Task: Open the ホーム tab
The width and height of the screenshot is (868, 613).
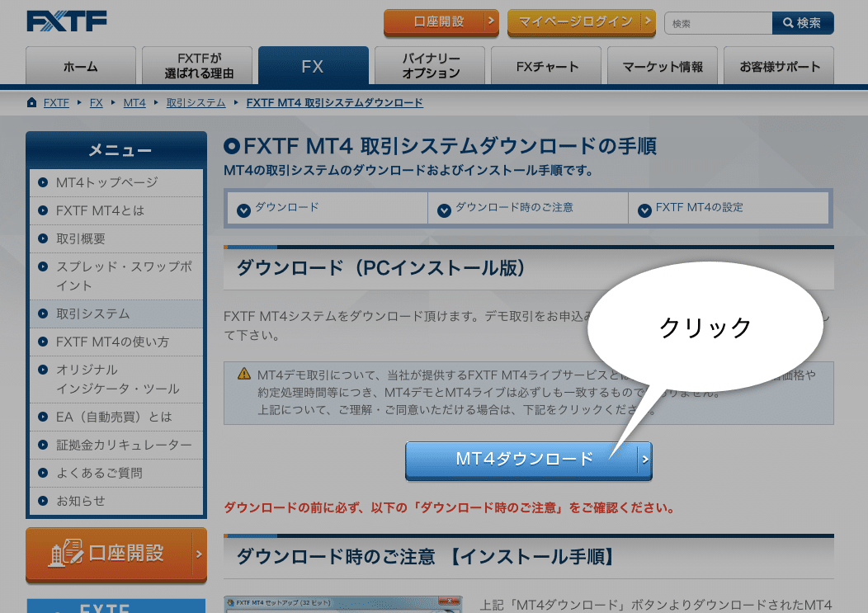Action: [81, 66]
